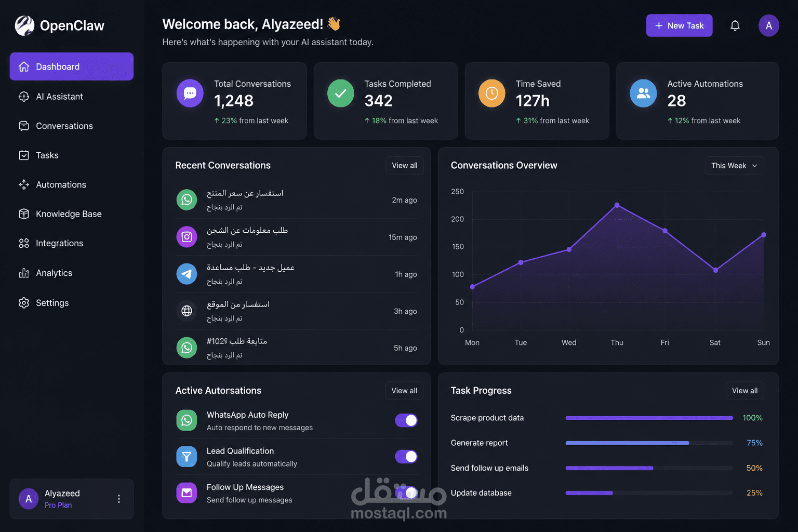Open the Tasks section
Viewport: 798px width, 532px height.
[72, 155]
